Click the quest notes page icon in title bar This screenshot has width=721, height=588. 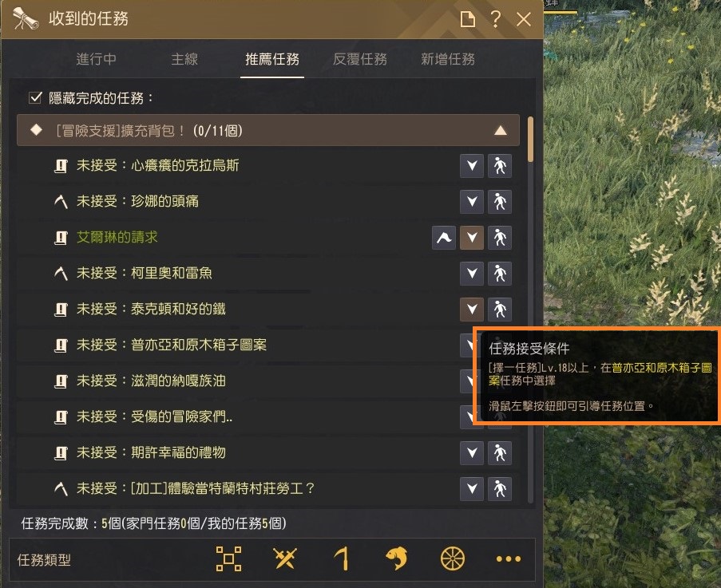click(468, 19)
